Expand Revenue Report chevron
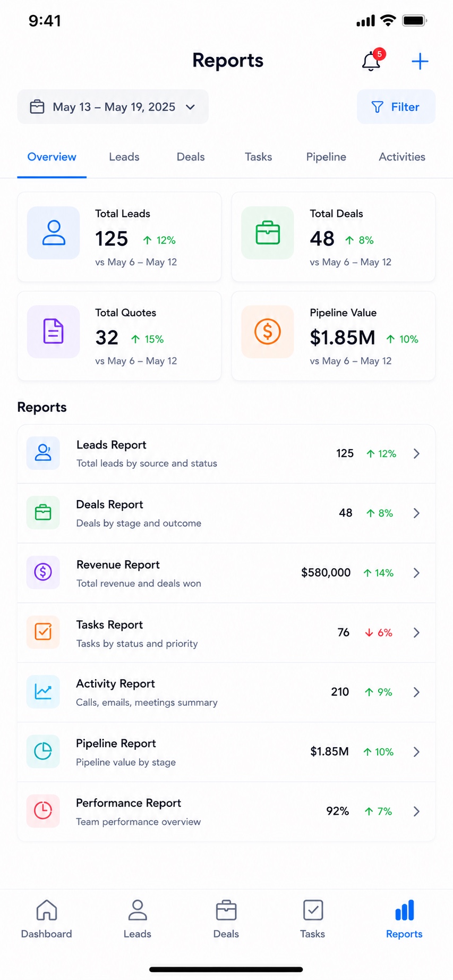This screenshot has height=980, width=453. [417, 573]
